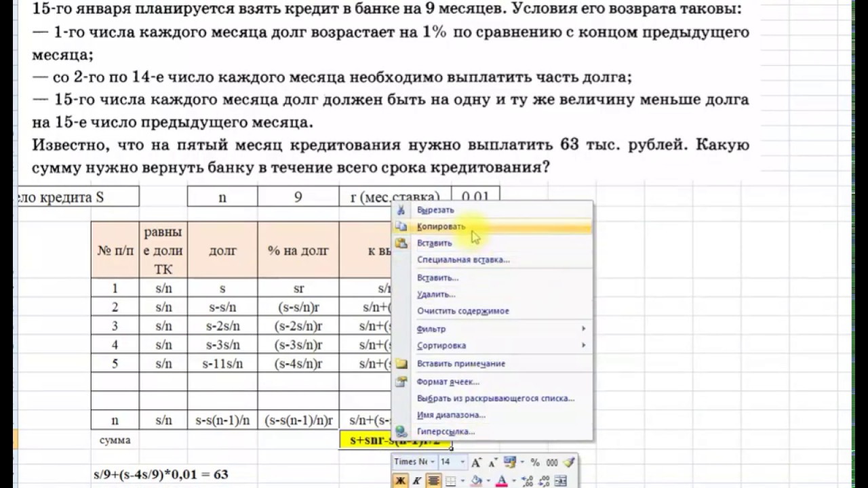This screenshot has height=488, width=868.
Task: Open accounting format dropdown arrow
Action: point(522,462)
